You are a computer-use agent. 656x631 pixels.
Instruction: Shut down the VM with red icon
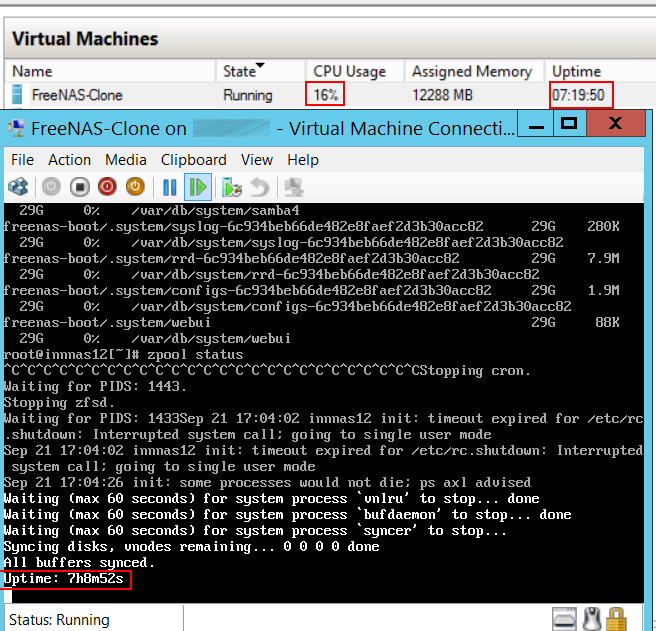[107, 187]
